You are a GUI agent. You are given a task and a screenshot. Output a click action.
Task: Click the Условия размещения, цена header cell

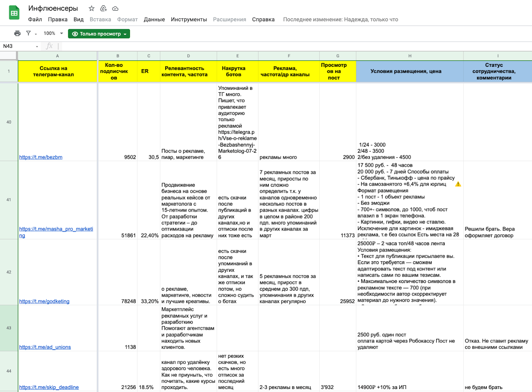coord(410,71)
